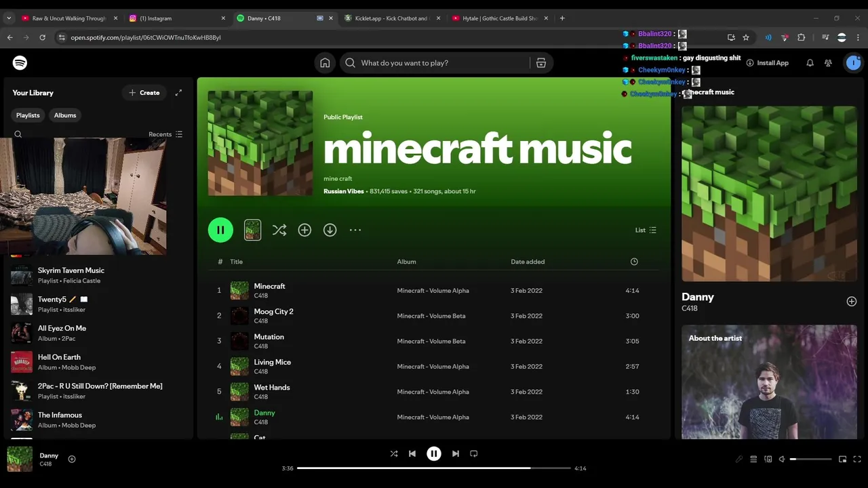Seek in the song progress bar
The image size is (868, 488).
pos(434,468)
